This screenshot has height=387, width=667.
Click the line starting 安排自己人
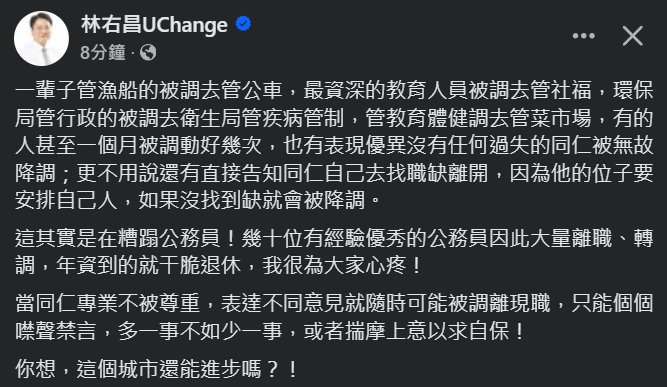coord(198,200)
